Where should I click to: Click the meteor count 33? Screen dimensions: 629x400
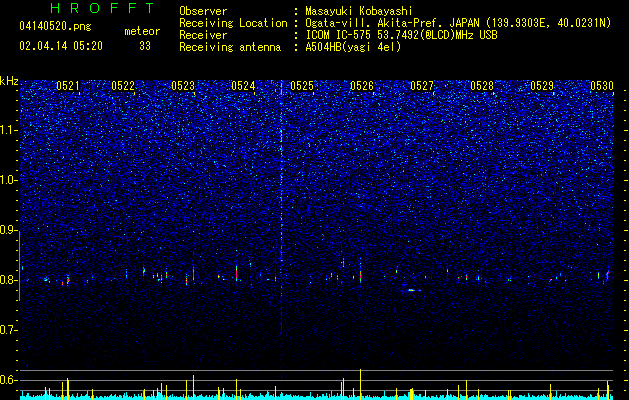tap(145, 46)
